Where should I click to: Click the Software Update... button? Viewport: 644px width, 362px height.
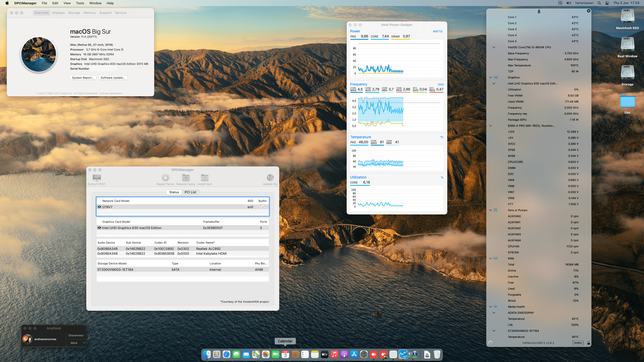pos(113,78)
